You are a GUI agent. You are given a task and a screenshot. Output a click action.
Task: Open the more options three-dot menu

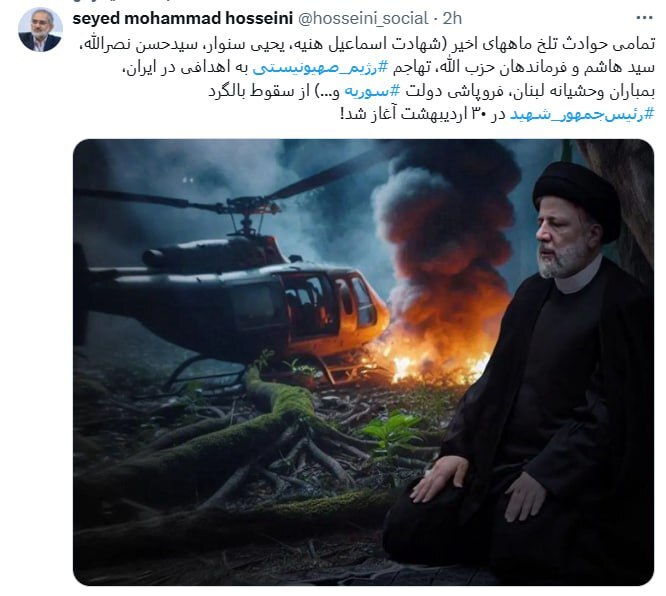click(644, 18)
